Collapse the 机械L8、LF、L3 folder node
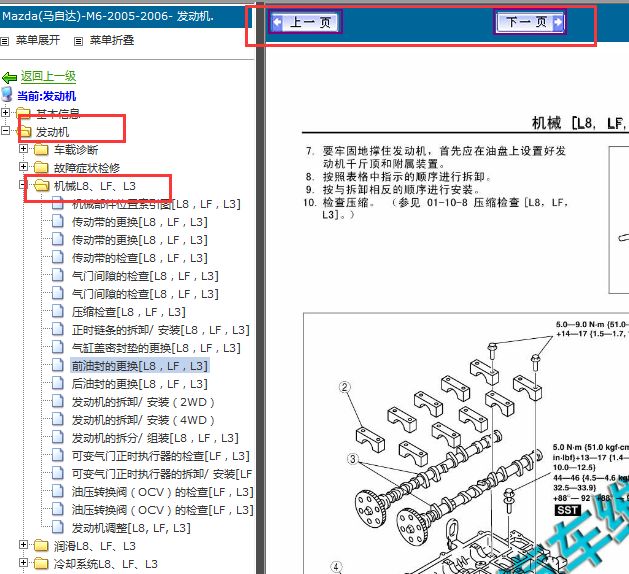629x574 pixels. 23,185
